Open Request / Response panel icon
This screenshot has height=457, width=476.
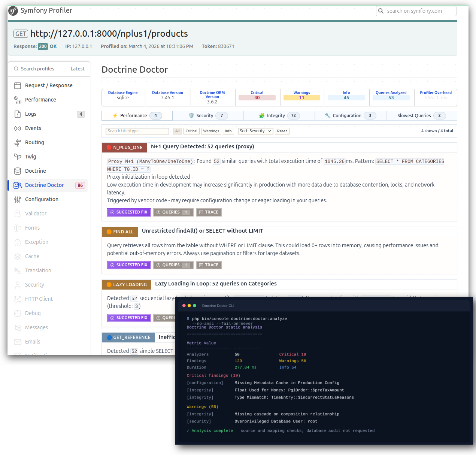pos(18,85)
